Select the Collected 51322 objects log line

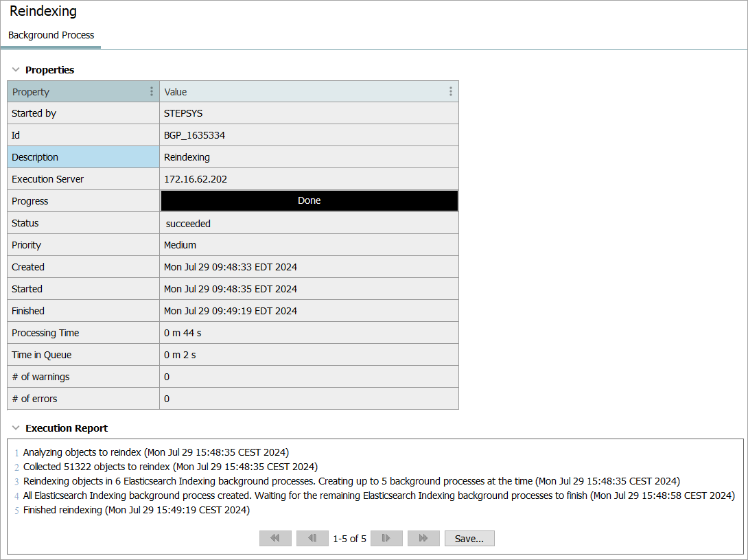tap(170, 467)
